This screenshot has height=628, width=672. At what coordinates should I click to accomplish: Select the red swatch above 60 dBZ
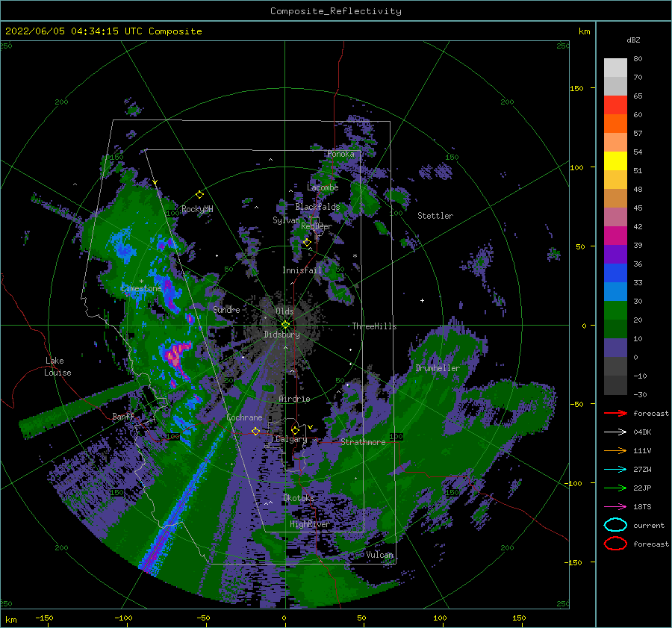615,105
